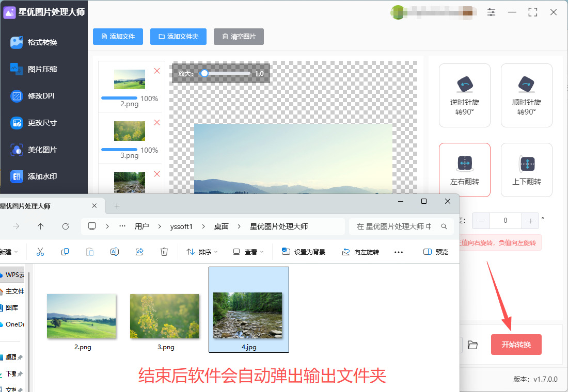Open 美化图片 beautify tool
The width and height of the screenshot is (568, 392).
(x=34, y=150)
